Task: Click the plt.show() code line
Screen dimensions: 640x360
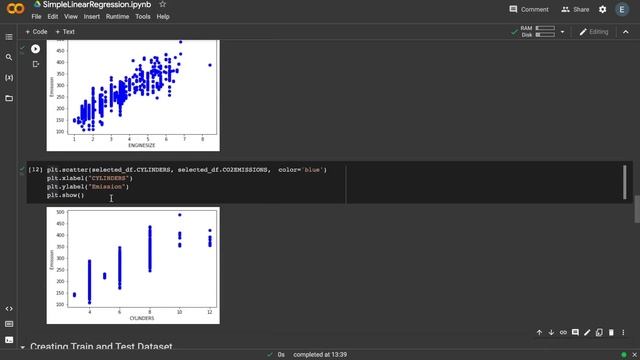Action: [65, 196]
